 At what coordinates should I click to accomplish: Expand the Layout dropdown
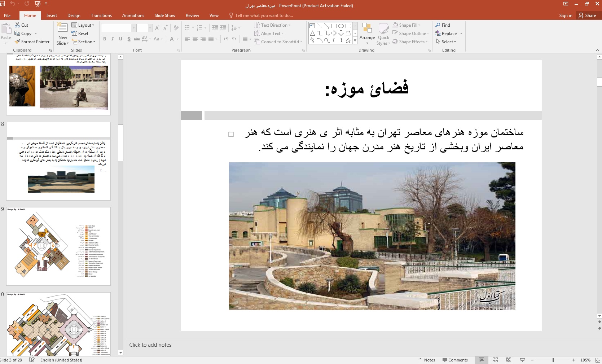83,25
